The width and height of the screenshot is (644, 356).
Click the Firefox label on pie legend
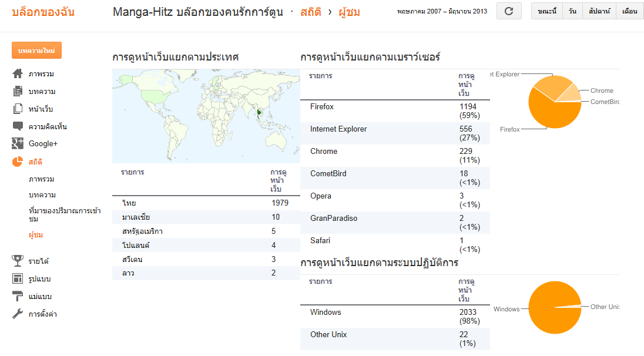[x=509, y=129]
